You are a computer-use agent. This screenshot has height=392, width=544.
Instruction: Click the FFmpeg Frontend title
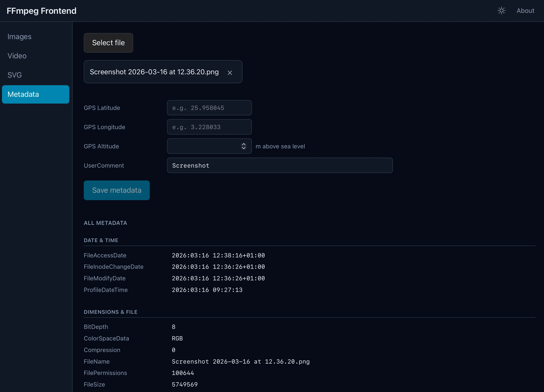pyautogui.click(x=41, y=10)
